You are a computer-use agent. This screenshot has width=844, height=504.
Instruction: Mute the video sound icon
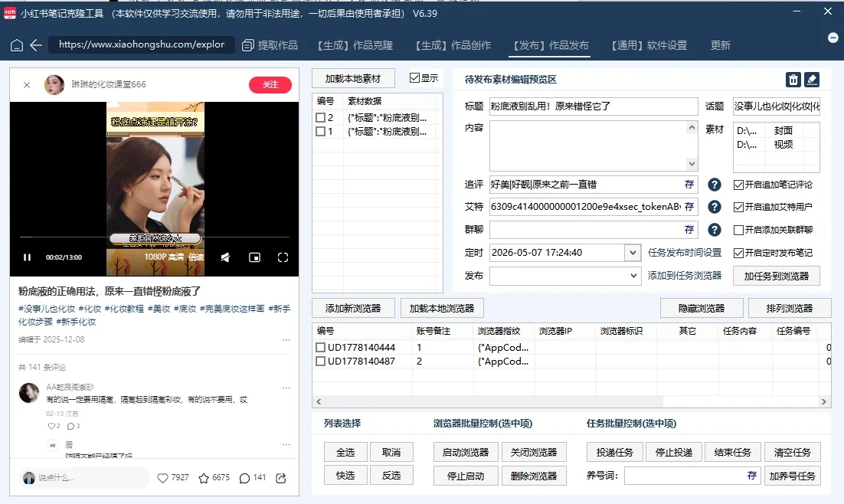click(x=225, y=257)
